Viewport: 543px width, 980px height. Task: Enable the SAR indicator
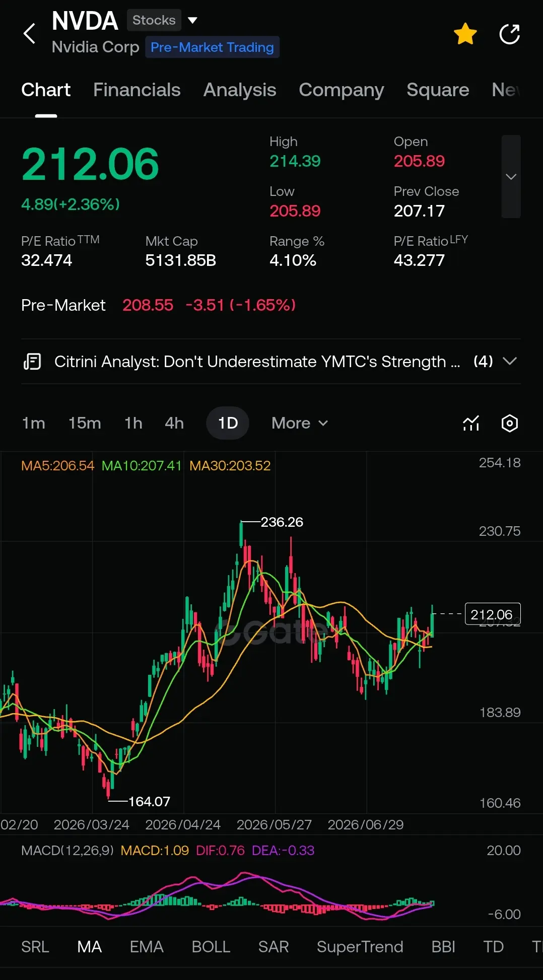[x=274, y=947]
